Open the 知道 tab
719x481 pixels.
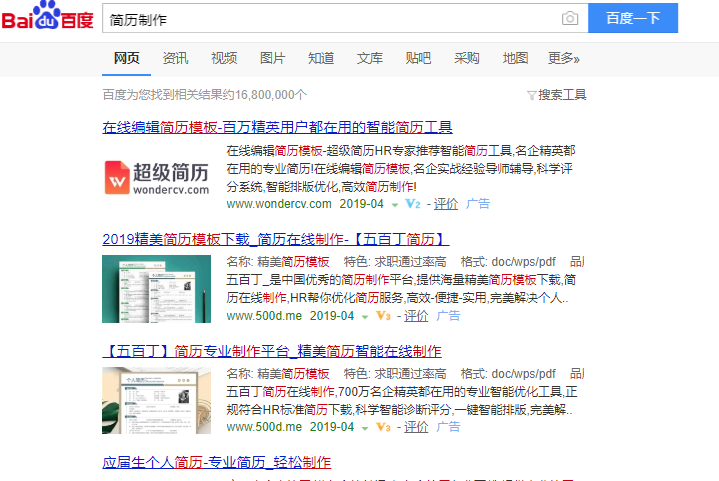(321, 58)
